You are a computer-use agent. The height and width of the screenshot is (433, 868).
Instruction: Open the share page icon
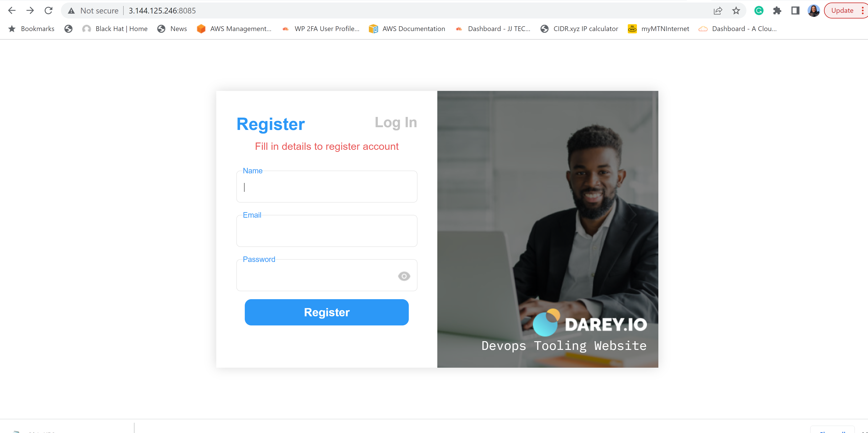point(718,11)
